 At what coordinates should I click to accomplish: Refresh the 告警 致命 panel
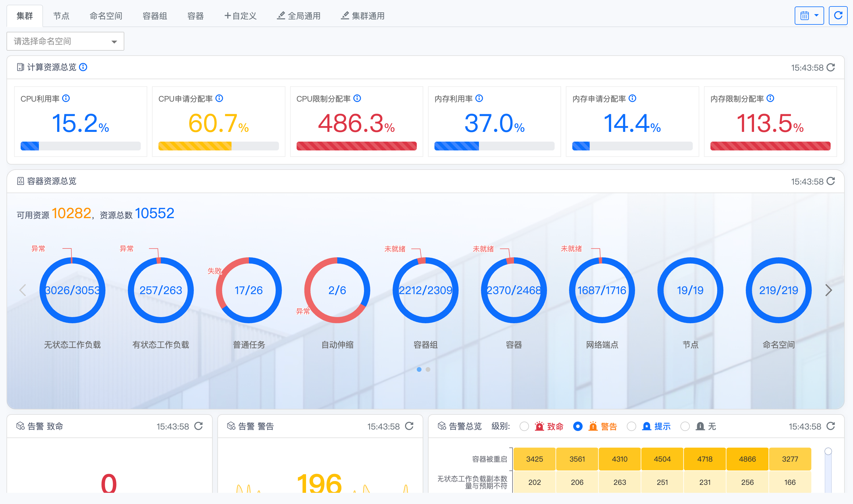(x=199, y=426)
